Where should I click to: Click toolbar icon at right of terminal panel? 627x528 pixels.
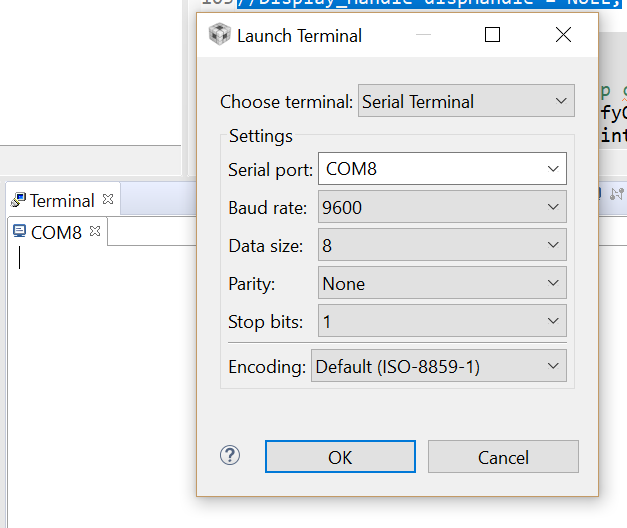[617, 194]
